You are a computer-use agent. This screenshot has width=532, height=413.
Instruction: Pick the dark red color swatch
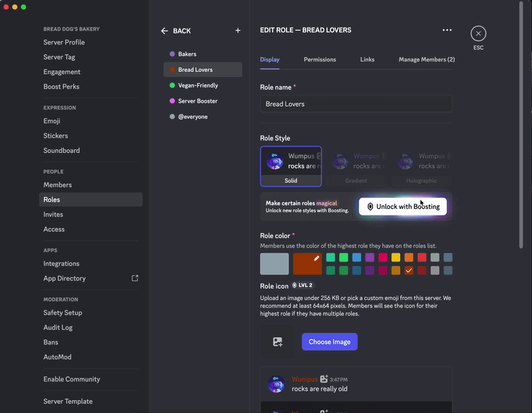[x=422, y=270]
